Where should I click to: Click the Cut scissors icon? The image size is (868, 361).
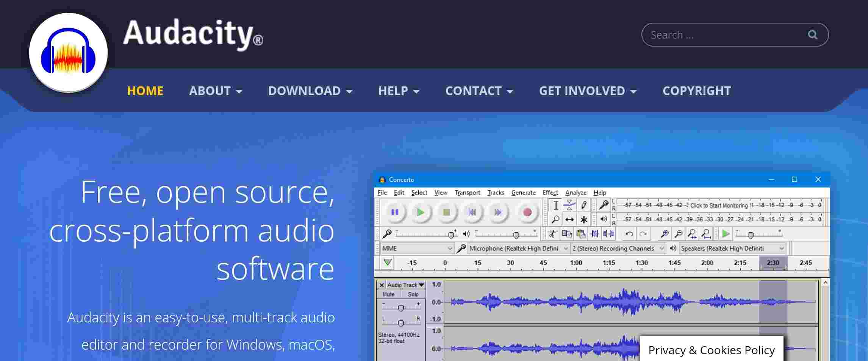pyautogui.click(x=552, y=234)
